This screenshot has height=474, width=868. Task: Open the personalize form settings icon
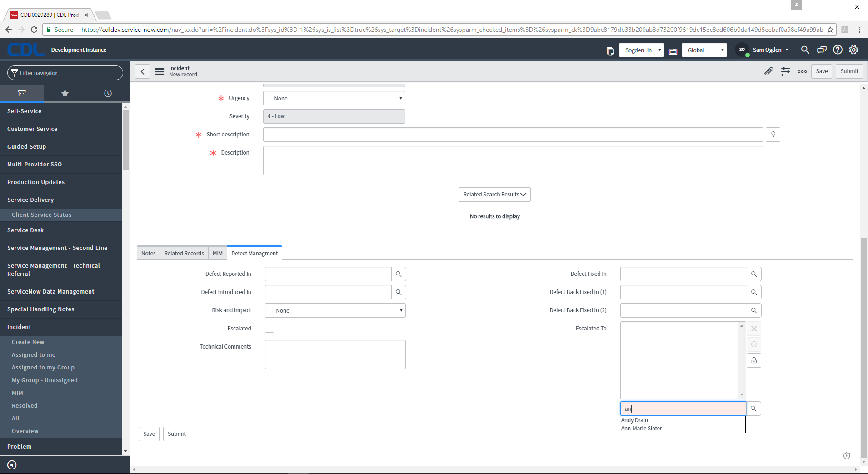point(785,71)
